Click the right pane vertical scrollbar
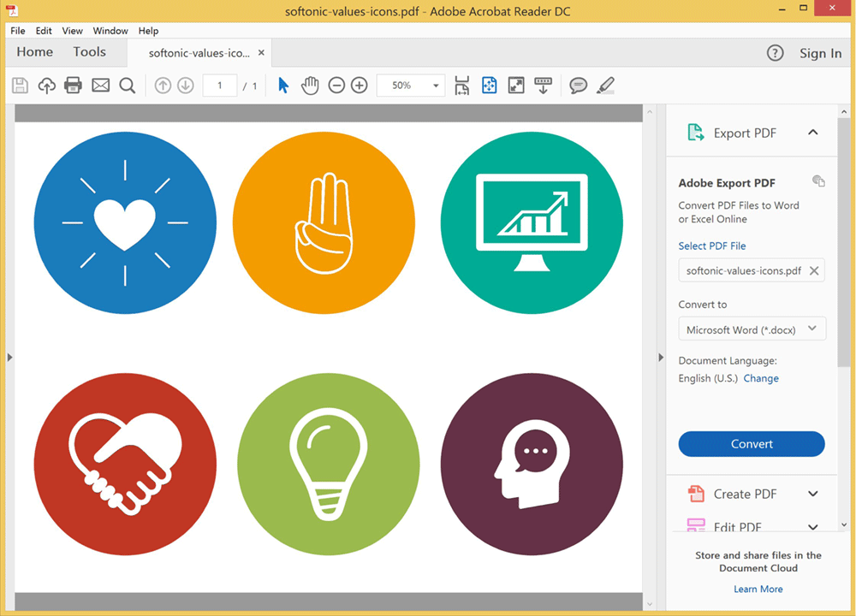This screenshot has width=856, height=616. [x=847, y=257]
